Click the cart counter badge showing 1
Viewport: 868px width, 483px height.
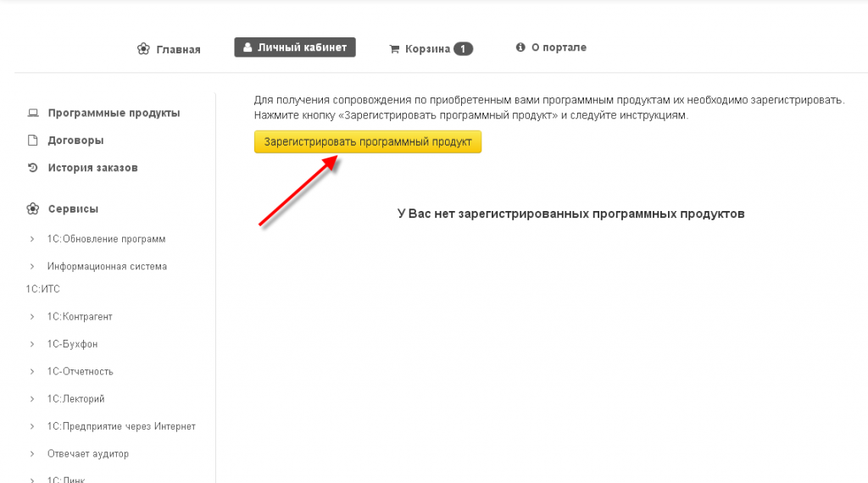(x=463, y=49)
